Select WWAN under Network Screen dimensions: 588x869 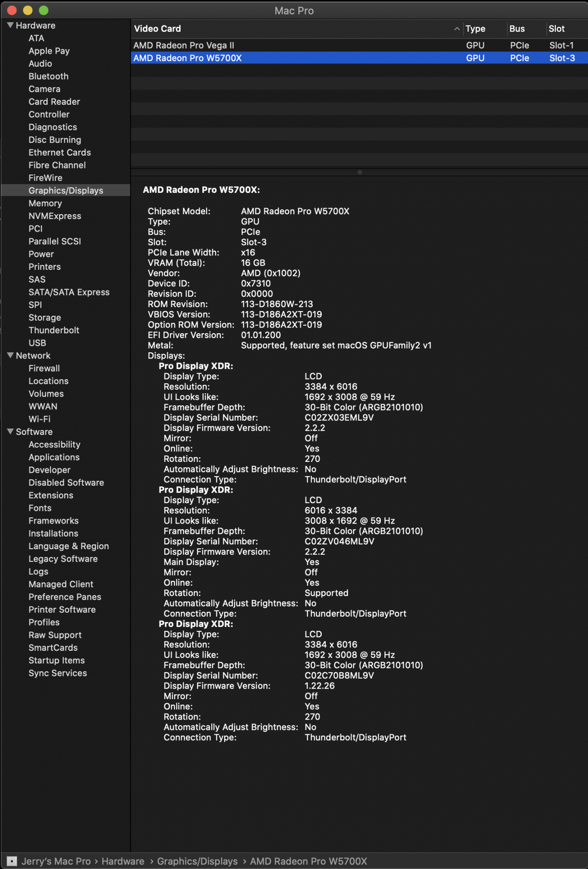coord(43,406)
